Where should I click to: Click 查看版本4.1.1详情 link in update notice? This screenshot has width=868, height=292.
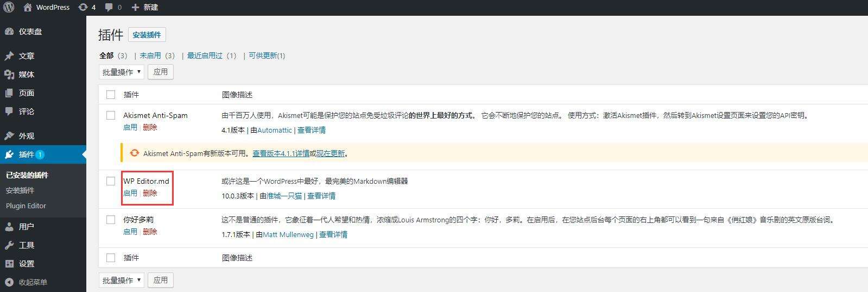click(281, 153)
